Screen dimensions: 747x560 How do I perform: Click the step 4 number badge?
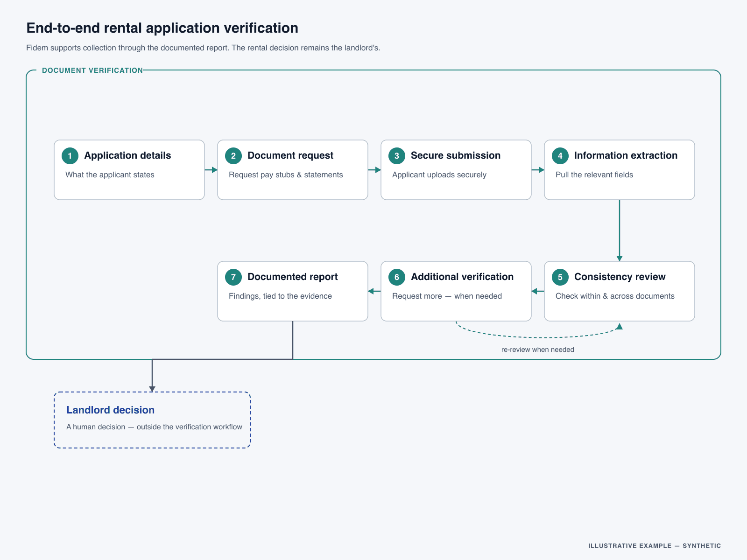click(560, 156)
